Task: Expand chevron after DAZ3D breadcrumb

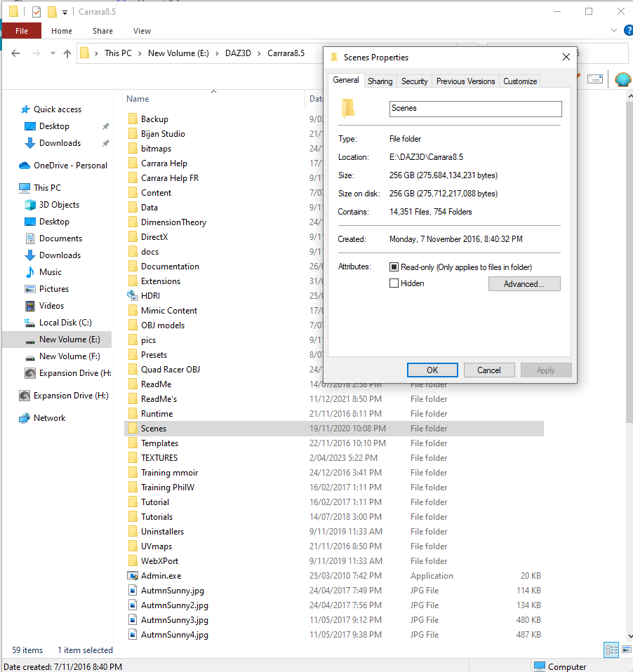Action: pos(259,53)
